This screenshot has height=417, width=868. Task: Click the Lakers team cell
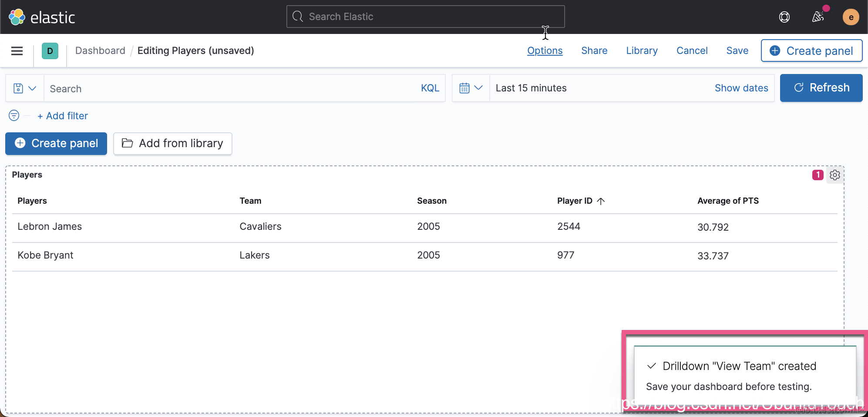(255, 255)
